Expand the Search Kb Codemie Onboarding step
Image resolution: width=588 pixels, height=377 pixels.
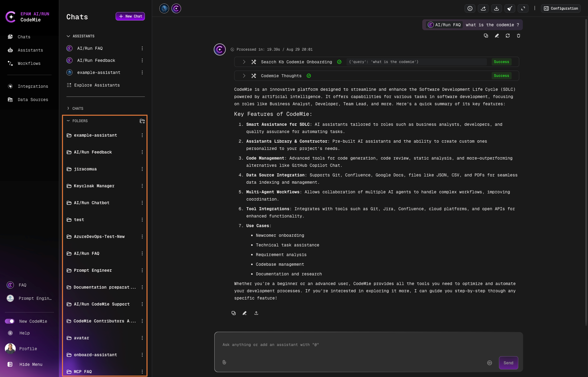(x=244, y=62)
